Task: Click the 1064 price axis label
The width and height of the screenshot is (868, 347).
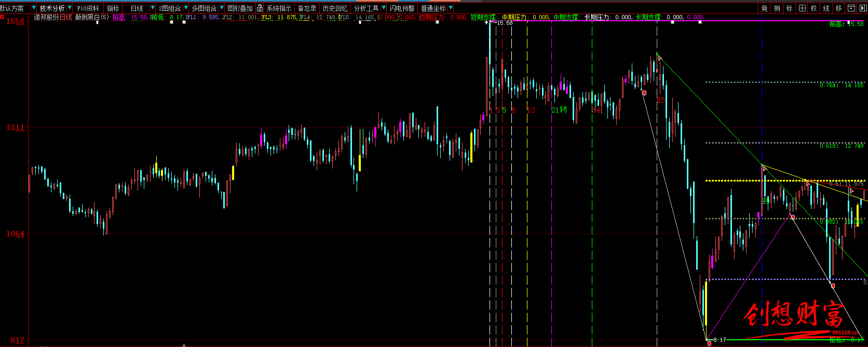Action: click(15, 234)
